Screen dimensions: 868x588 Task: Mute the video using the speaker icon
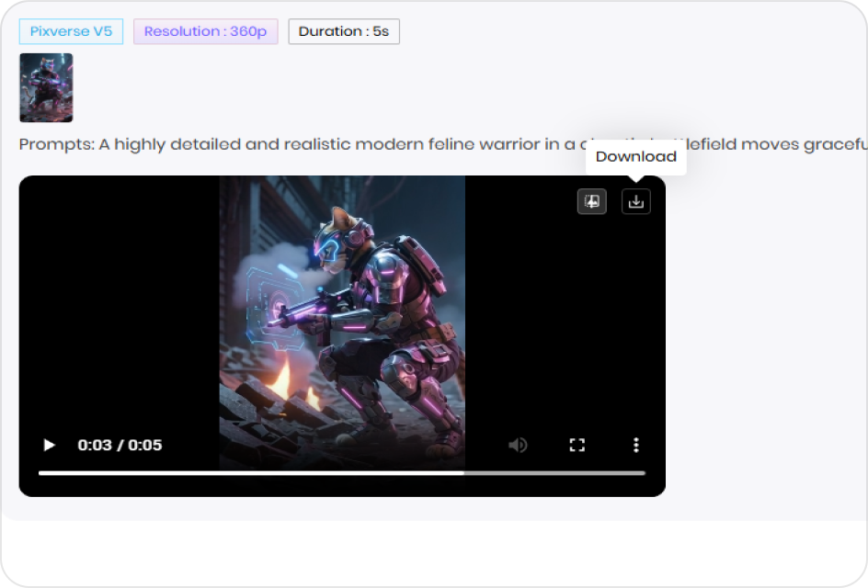518,445
